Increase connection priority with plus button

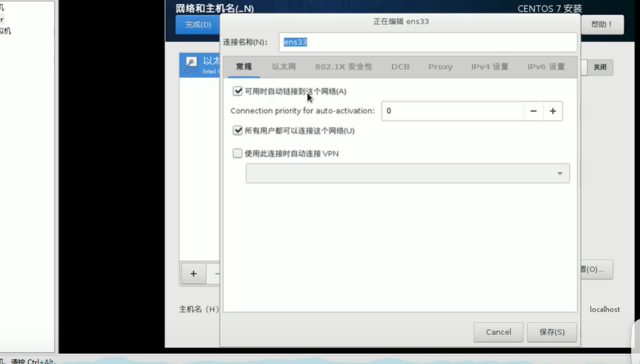pyautogui.click(x=553, y=111)
